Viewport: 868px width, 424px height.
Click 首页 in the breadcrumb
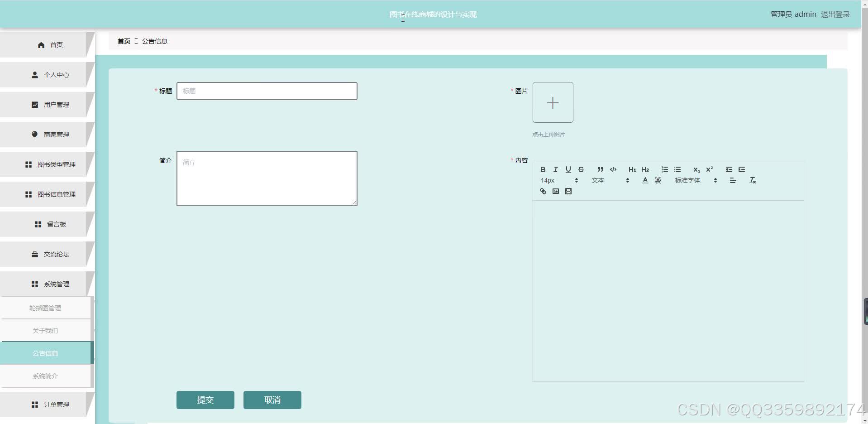point(124,41)
